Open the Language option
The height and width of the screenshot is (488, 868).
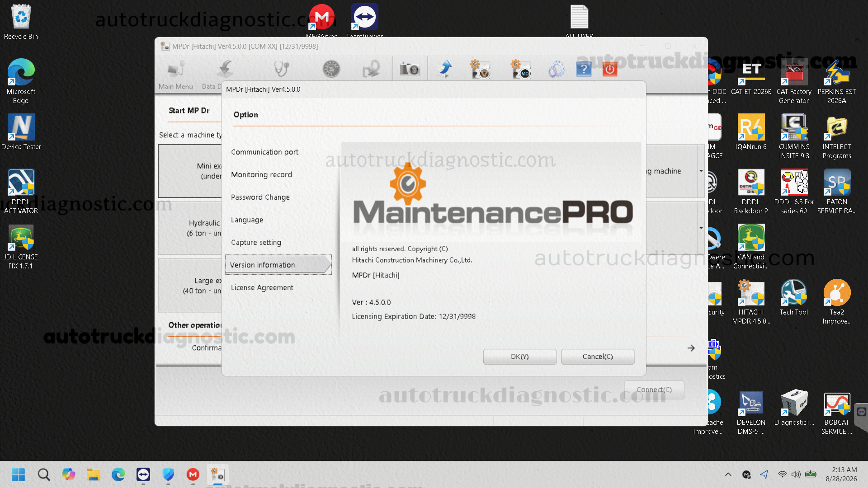(247, 220)
